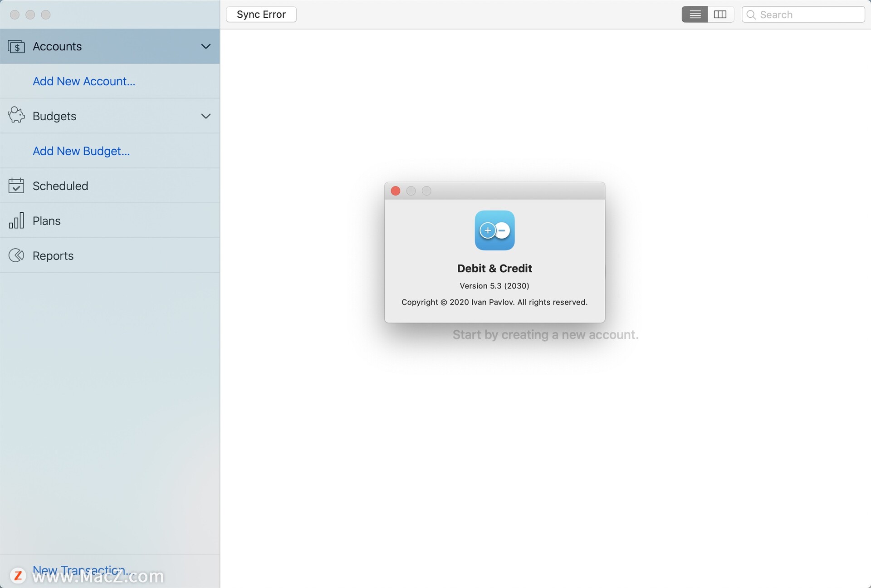Open the Accounts sidebar section
This screenshot has width=871, height=588.
coord(110,46)
